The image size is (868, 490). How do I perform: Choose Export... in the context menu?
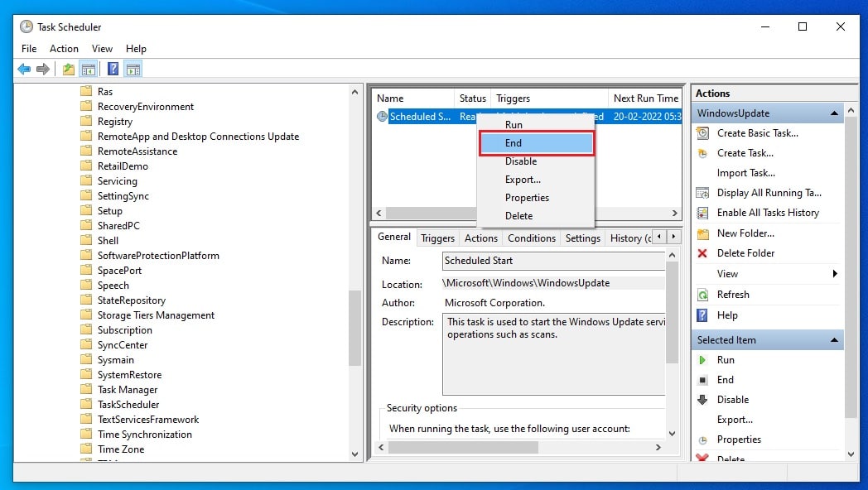coord(537,179)
